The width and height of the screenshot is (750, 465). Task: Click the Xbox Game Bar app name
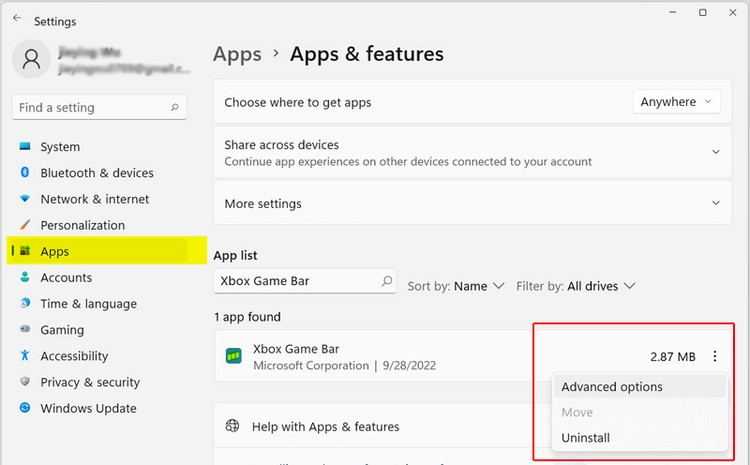[296, 349]
